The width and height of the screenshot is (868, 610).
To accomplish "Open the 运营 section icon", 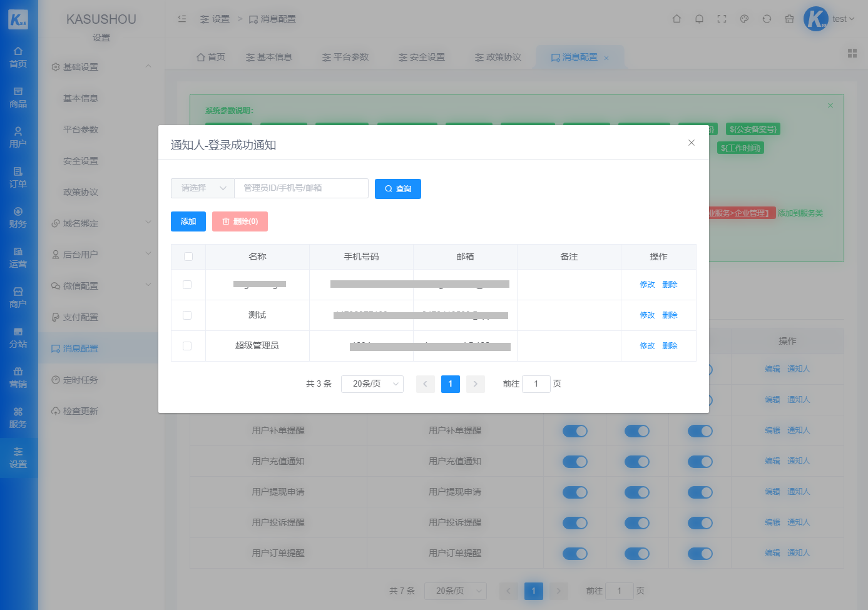I will [18, 258].
